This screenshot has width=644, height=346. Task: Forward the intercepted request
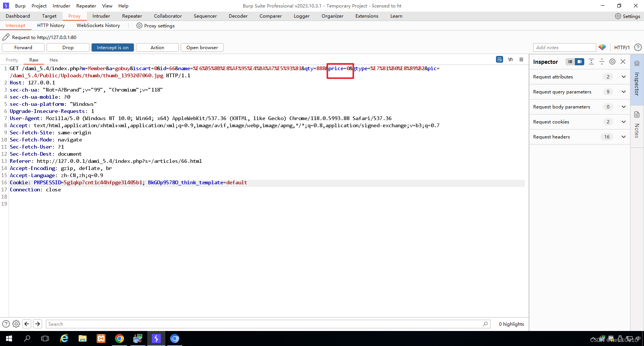coord(23,47)
